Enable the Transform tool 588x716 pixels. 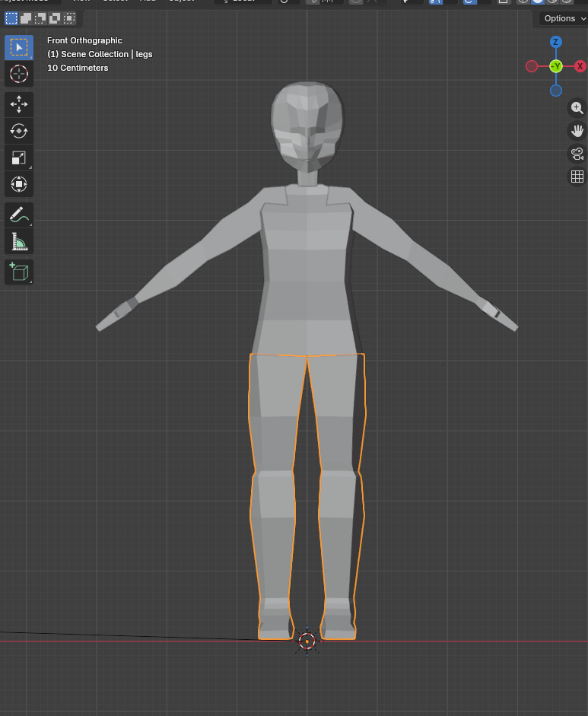pos(19,184)
